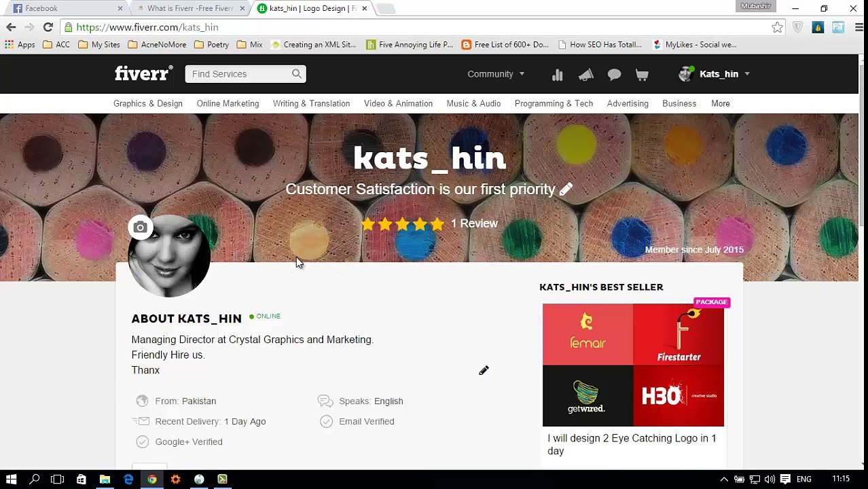Edit the about description pencil icon
The image size is (868, 489).
484,371
